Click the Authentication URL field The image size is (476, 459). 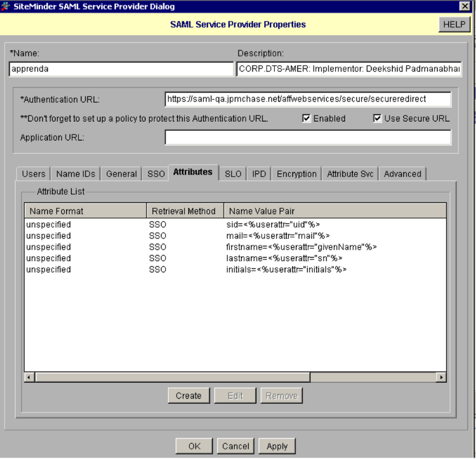pyautogui.click(x=308, y=99)
